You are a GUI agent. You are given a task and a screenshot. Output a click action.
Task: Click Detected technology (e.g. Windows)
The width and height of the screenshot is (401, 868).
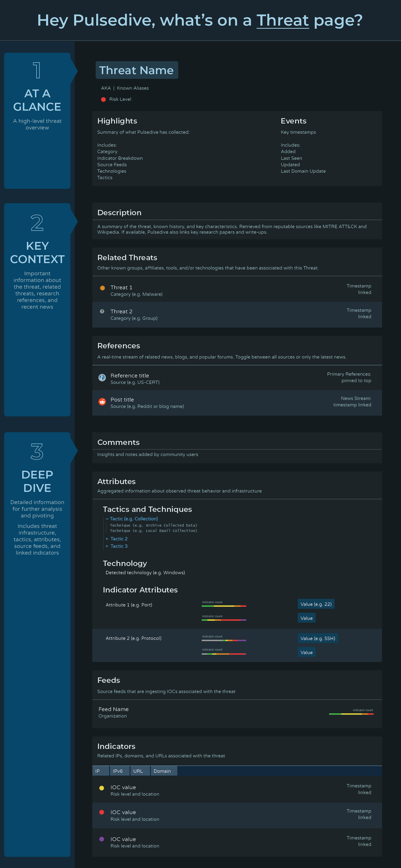(145, 573)
